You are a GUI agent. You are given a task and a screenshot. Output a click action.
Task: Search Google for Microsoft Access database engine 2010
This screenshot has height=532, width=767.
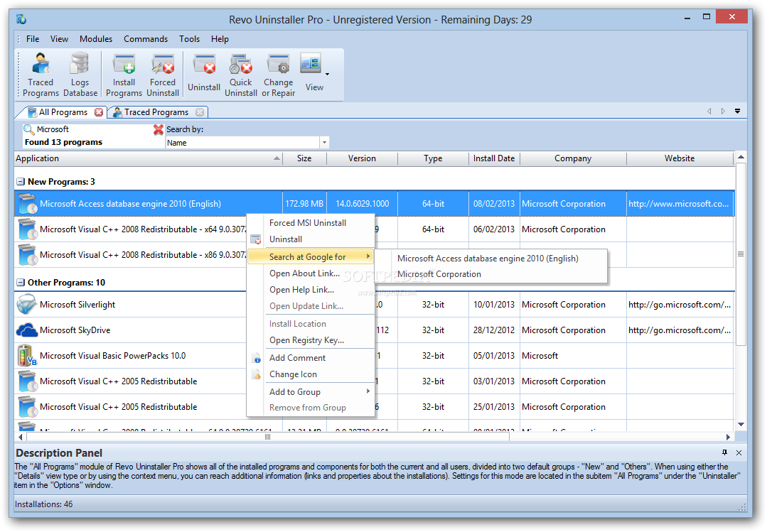[488, 258]
